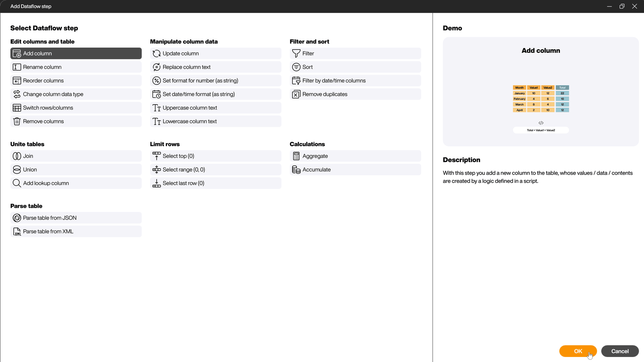
Task: Close the Add Dataflow step dialog
Action: (x=635, y=6)
